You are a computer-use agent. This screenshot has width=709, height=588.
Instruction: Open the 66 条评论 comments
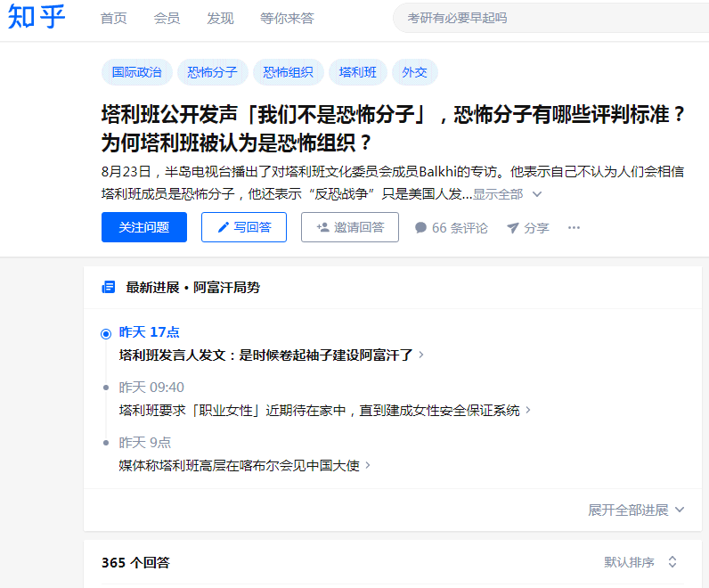coord(452,227)
